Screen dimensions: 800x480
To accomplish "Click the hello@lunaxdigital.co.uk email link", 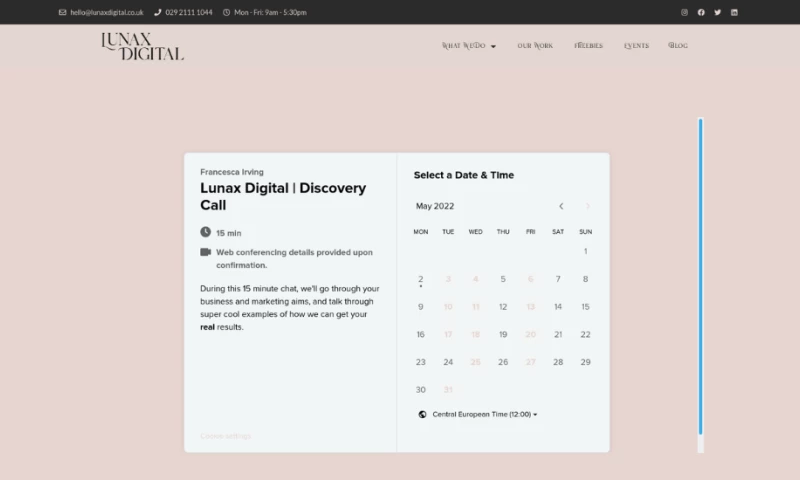I will (x=107, y=12).
